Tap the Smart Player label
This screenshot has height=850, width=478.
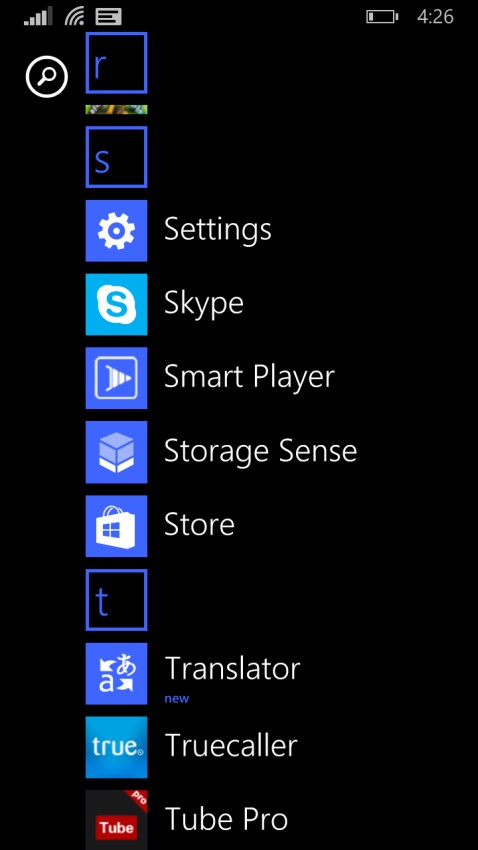pos(249,377)
